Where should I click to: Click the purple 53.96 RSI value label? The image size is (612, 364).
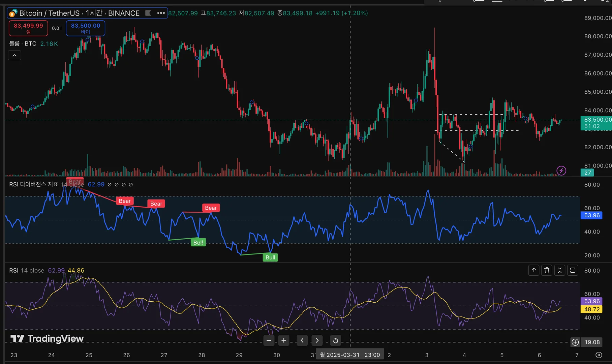click(x=592, y=301)
